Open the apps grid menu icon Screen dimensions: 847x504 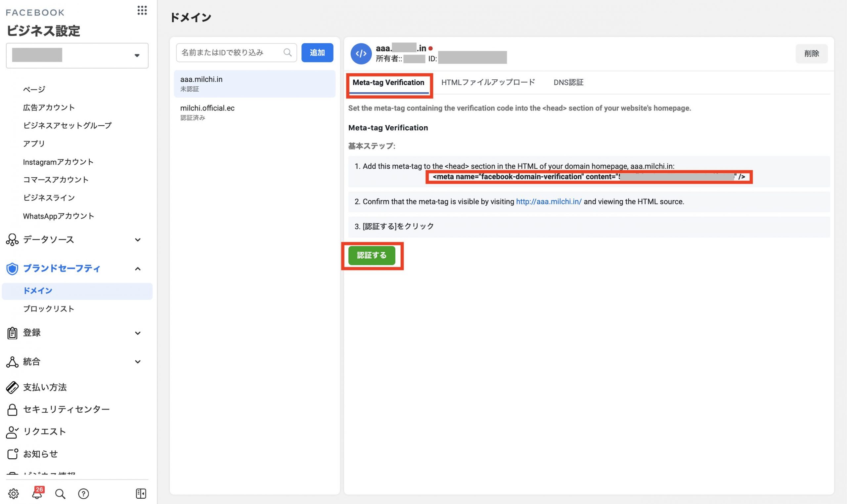[142, 11]
